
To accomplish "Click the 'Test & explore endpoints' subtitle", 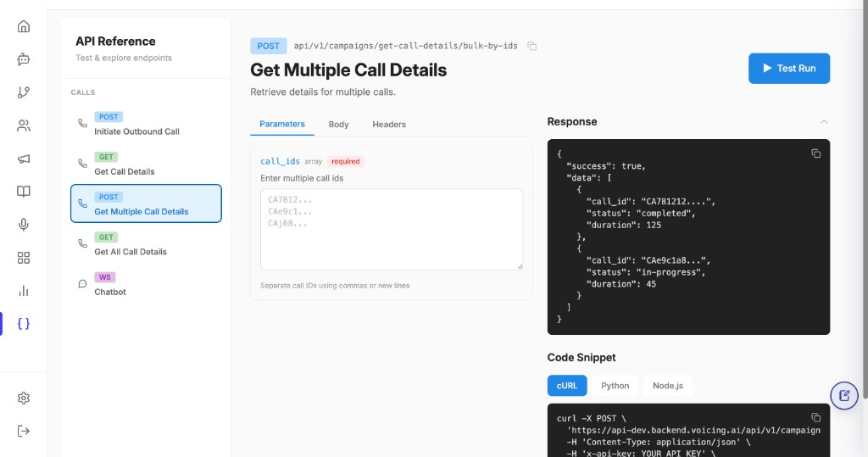I will point(124,58).
